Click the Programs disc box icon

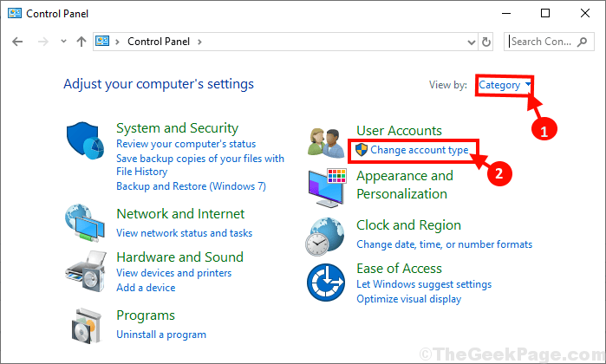(86, 326)
